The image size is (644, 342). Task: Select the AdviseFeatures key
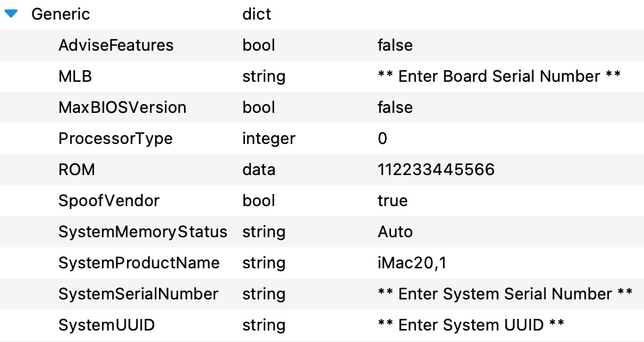[x=116, y=45]
